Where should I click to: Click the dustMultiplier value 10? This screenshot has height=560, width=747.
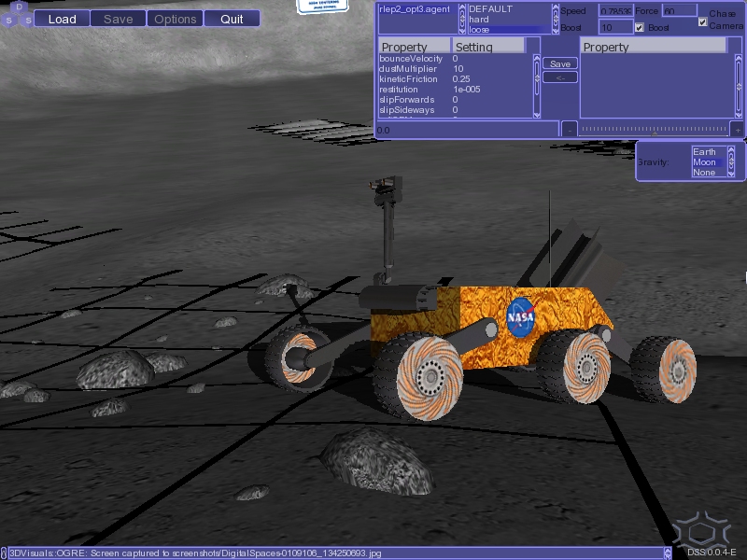[458, 69]
